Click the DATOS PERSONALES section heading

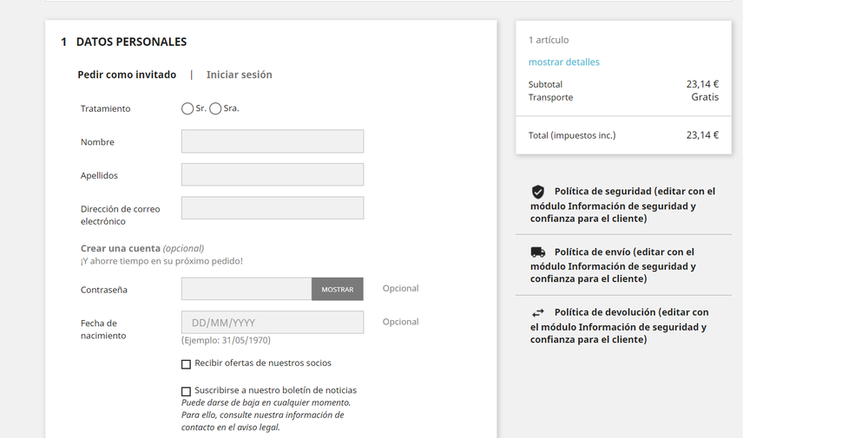click(x=131, y=42)
